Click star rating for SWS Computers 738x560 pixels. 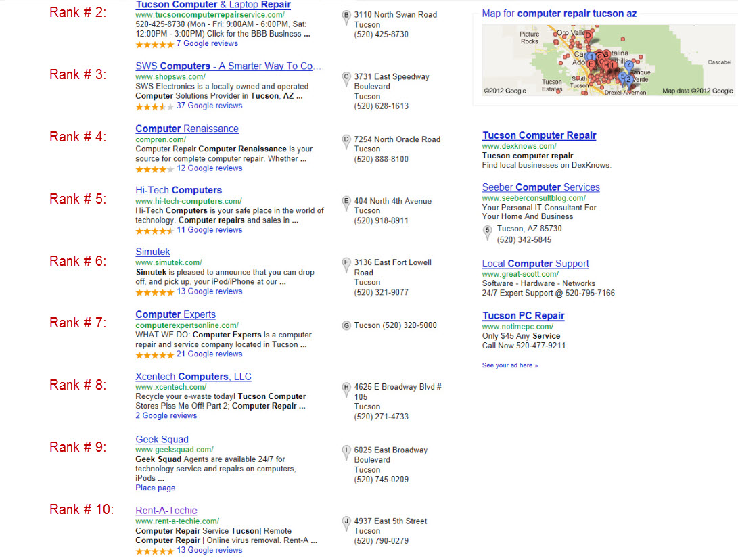click(x=155, y=107)
